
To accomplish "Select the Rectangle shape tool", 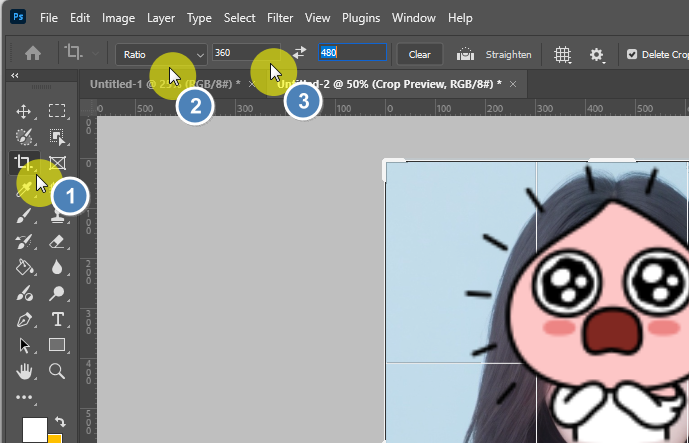I will pos(57,345).
